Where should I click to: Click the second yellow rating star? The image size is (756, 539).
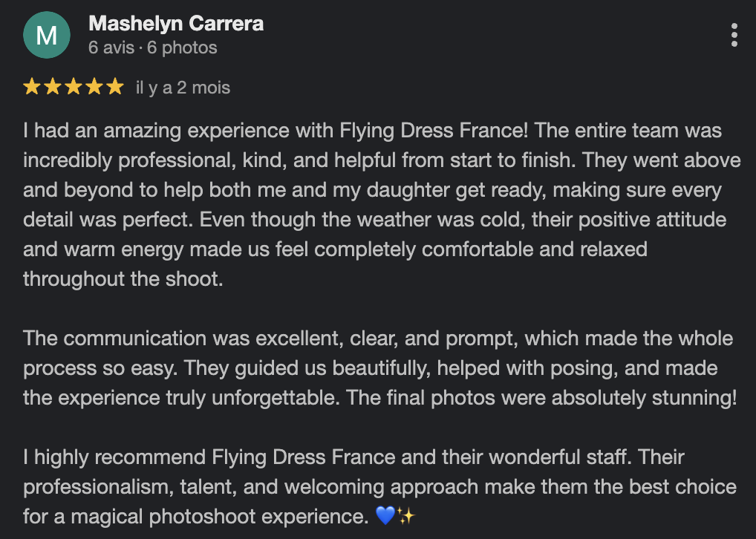coord(53,88)
